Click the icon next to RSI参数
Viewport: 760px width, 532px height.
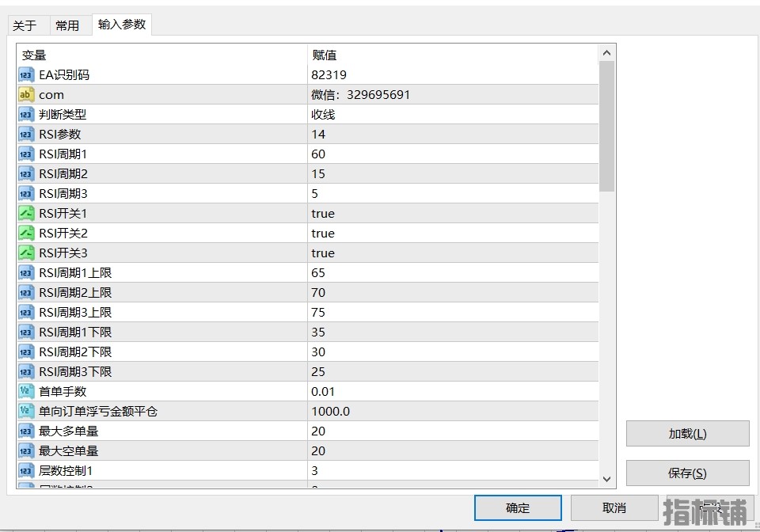tap(26, 135)
